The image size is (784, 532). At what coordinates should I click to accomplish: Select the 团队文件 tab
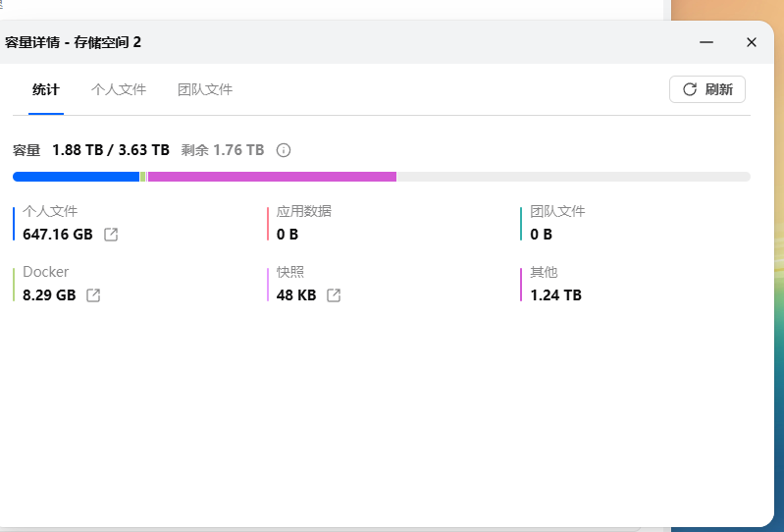pos(205,89)
